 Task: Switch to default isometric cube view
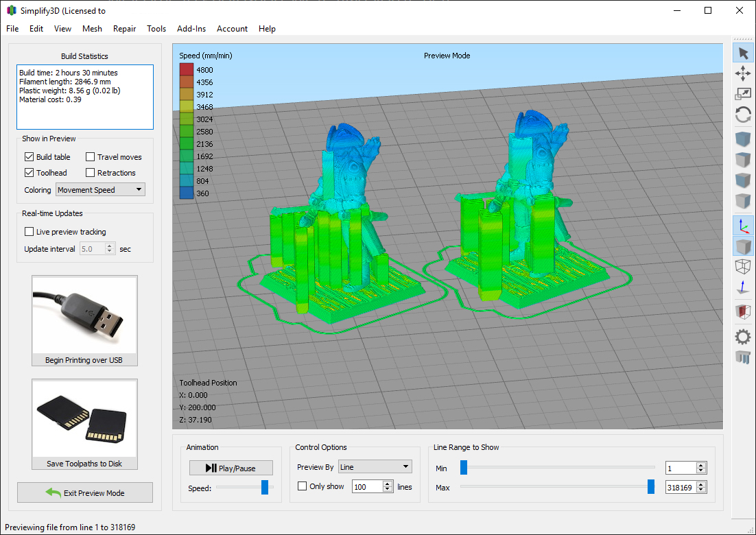pyautogui.click(x=743, y=140)
